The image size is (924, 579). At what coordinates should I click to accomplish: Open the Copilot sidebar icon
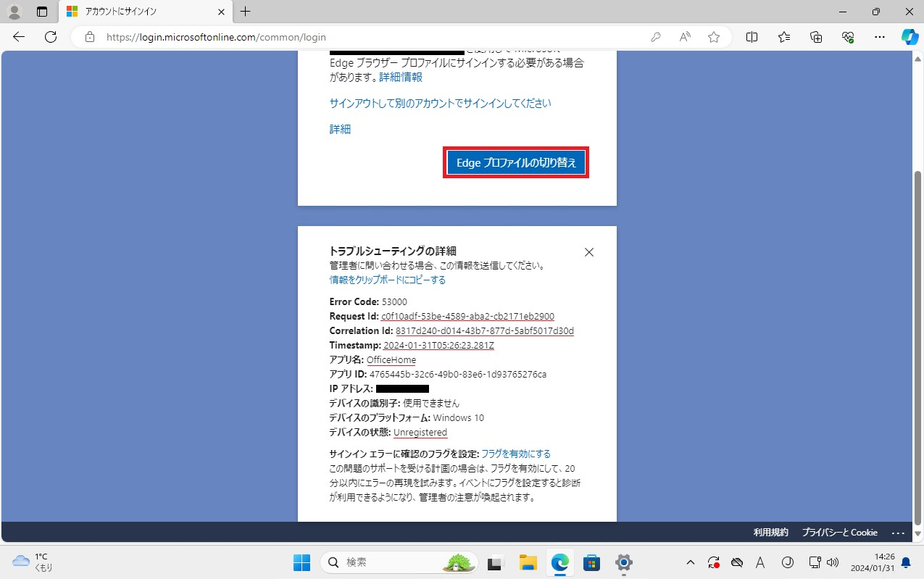(910, 37)
